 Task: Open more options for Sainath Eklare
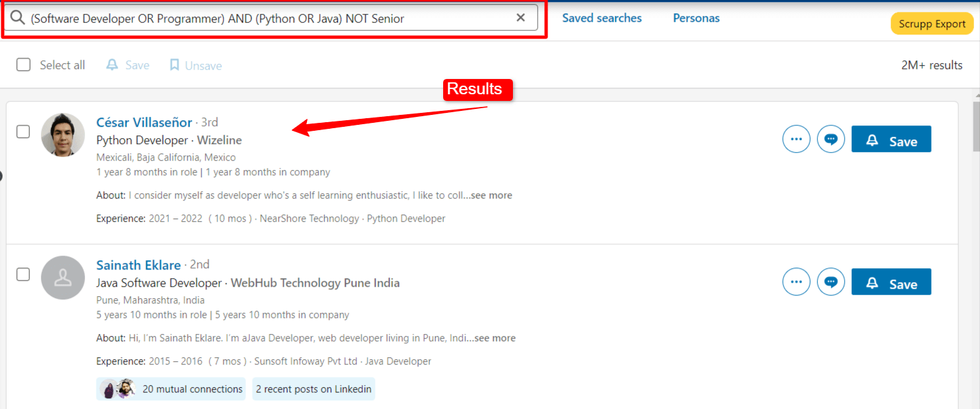click(x=796, y=282)
